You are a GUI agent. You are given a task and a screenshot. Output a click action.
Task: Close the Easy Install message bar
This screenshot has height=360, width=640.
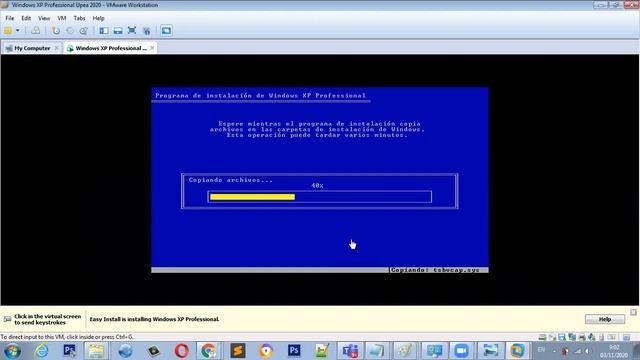pos(633,312)
